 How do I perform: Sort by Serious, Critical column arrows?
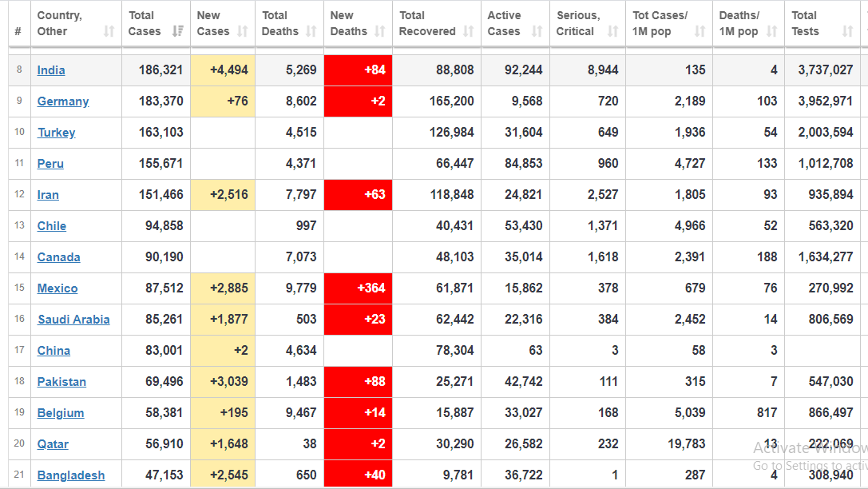[x=612, y=32]
